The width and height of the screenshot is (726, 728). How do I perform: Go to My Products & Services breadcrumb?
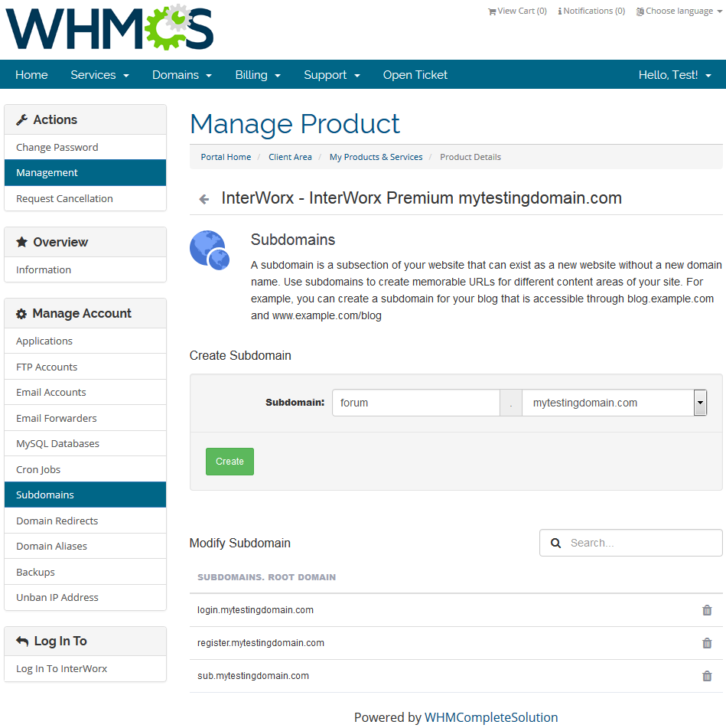[x=376, y=157]
